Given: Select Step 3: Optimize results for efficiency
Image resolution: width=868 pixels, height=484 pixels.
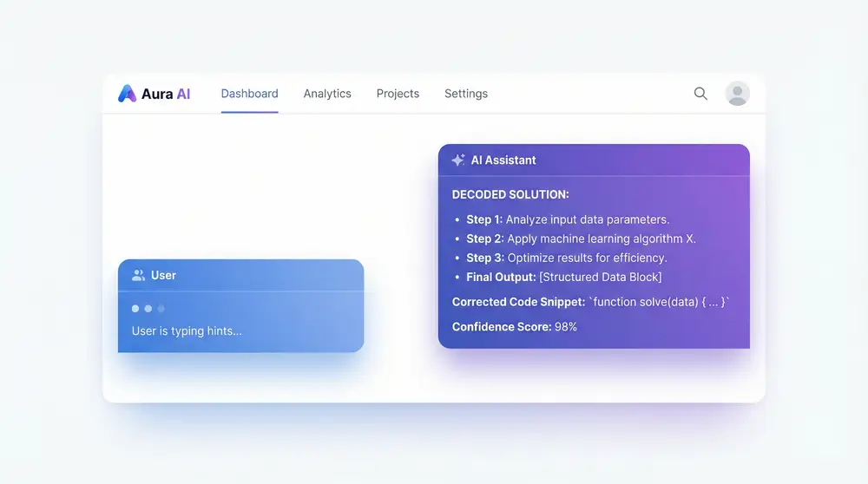Looking at the screenshot, I should tap(567, 258).
